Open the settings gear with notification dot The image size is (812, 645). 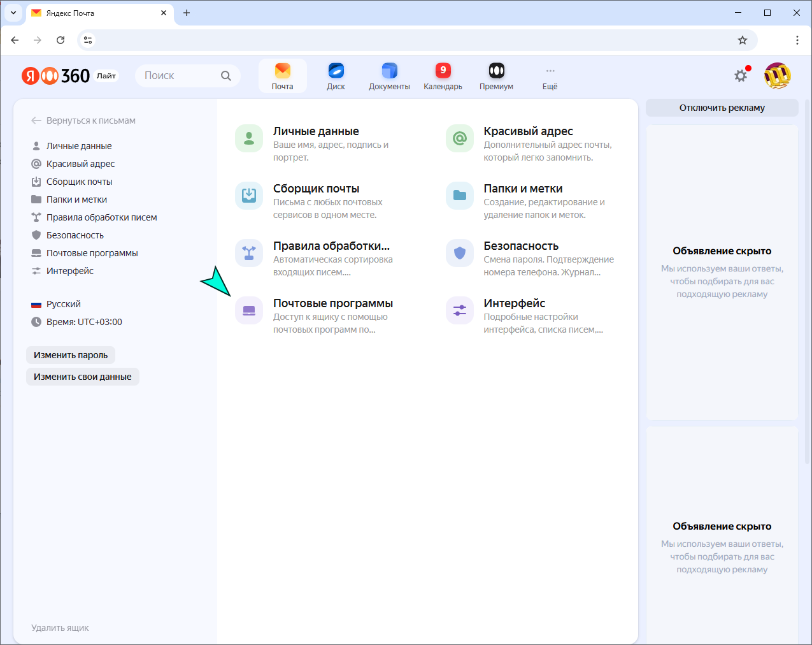(740, 75)
